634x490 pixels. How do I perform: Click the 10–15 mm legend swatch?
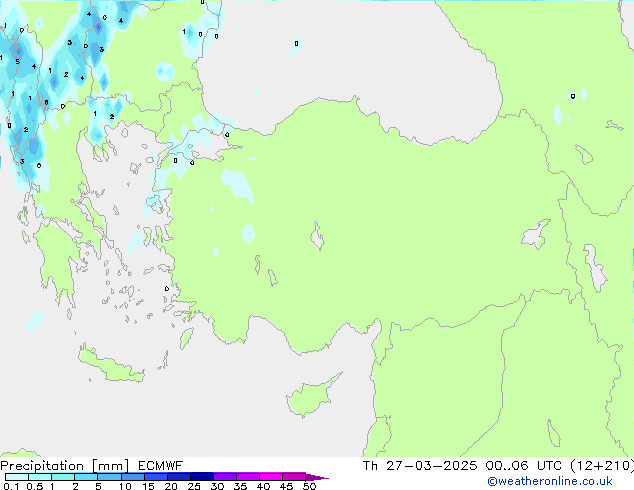[133, 477]
